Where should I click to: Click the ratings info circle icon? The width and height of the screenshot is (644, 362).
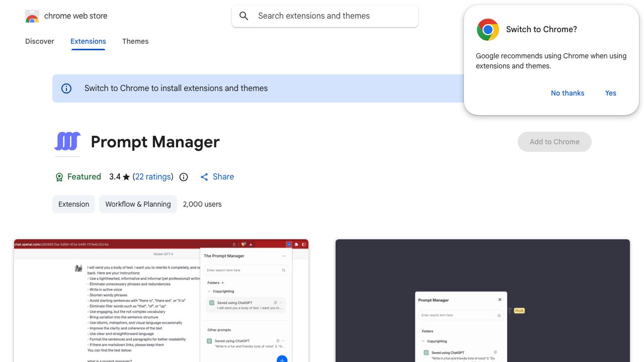click(184, 177)
